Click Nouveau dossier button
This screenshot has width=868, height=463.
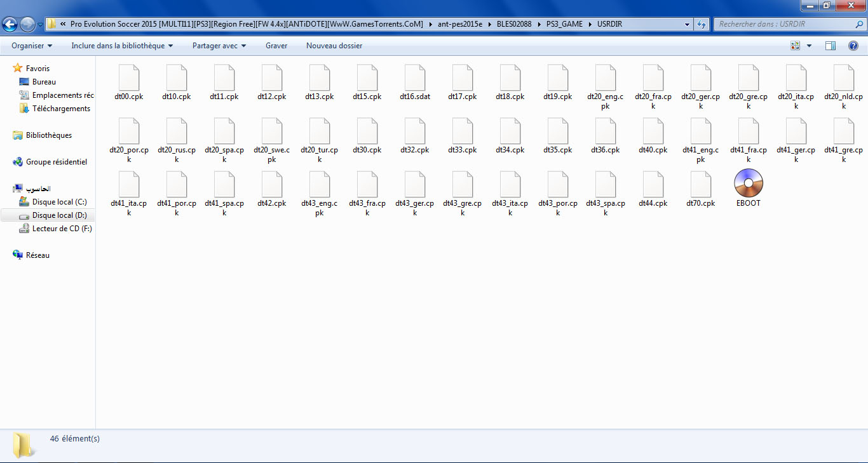[334, 46]
